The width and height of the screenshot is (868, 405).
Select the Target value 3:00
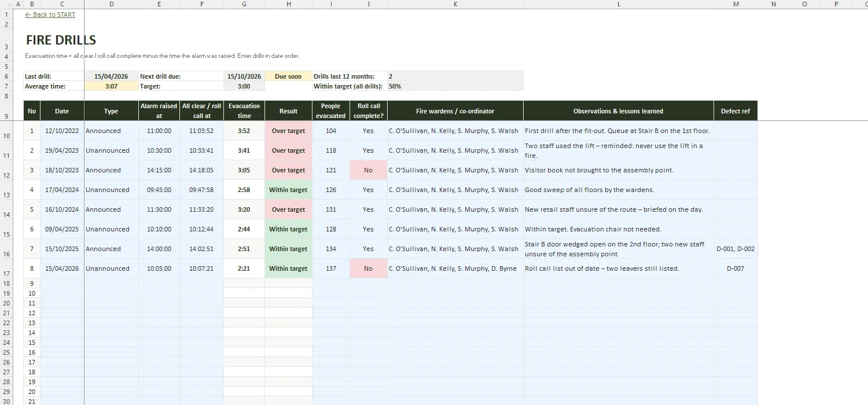point(244,86)
